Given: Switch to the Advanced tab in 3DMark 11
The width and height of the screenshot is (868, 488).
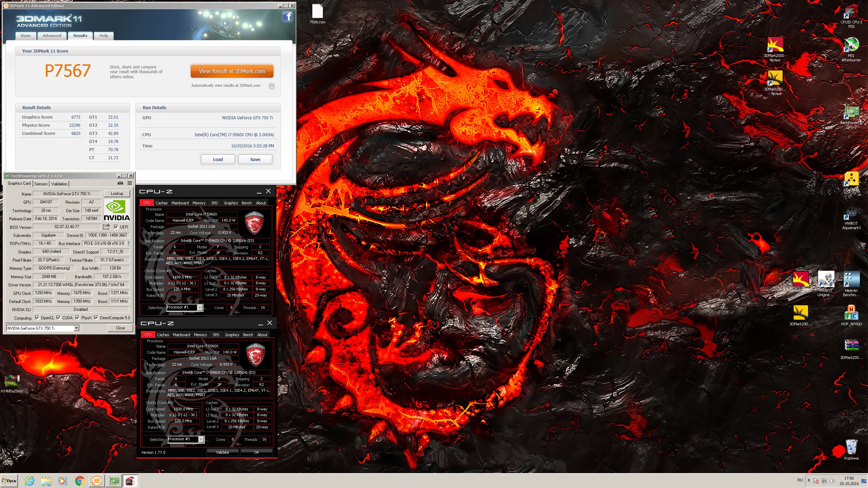Looking at the screenshot, I should [52, 36].
